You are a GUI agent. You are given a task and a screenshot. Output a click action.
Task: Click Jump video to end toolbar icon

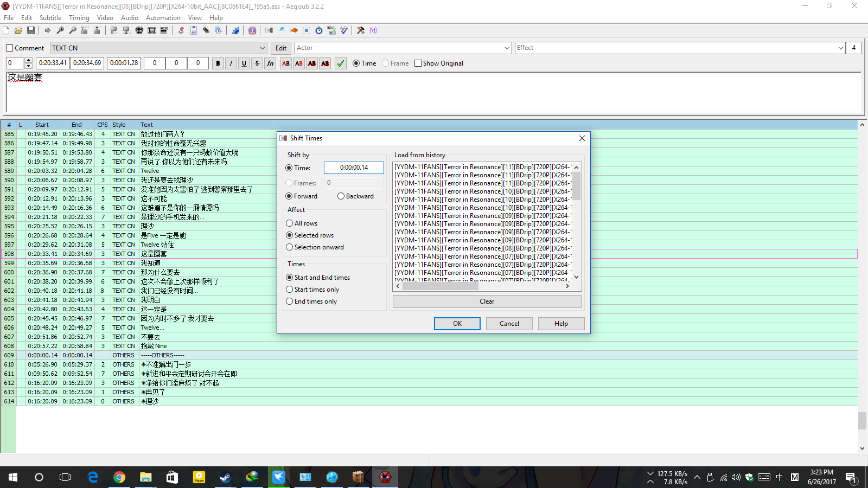(x=98, y=30)
